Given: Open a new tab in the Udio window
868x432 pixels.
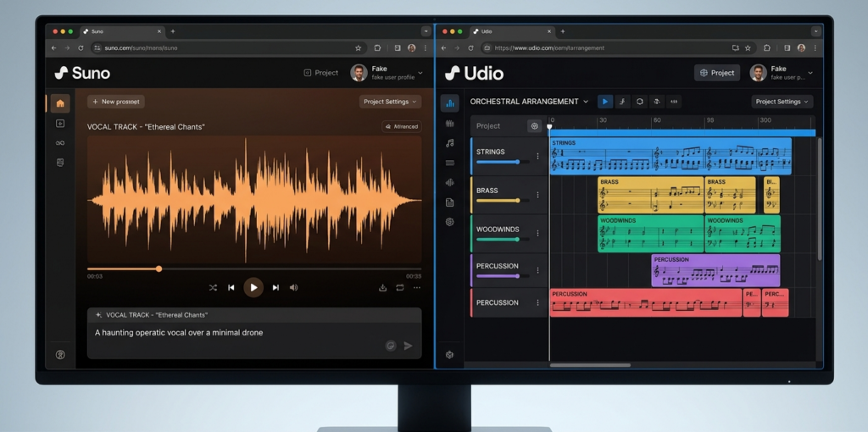Looking at the screenshot, I should 563,31.
